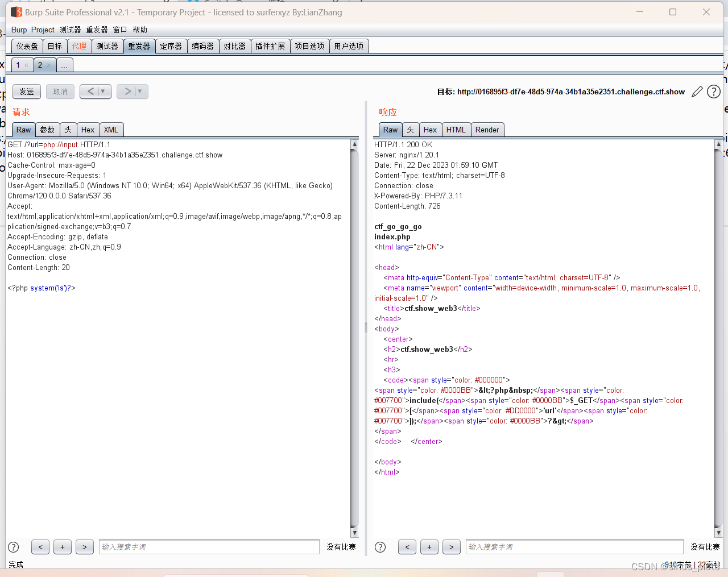This screenshot has width=728, height=577.
Task: Select the request Hex tab
Action: [88, 130]
